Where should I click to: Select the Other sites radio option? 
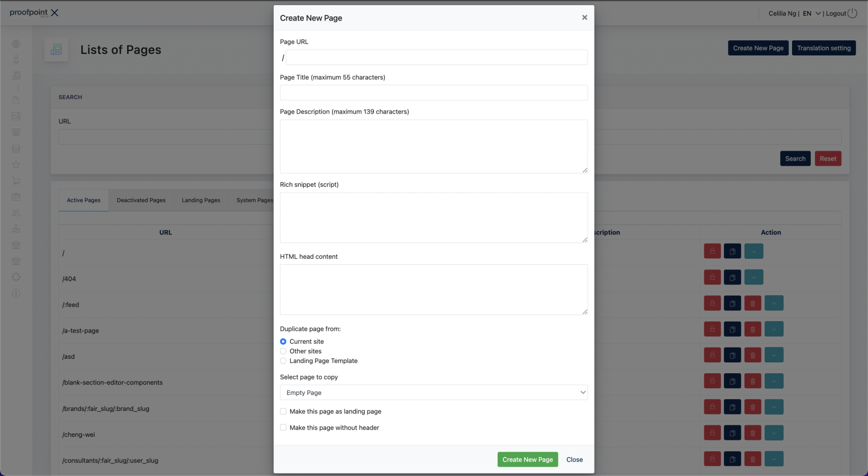point(283,351)
